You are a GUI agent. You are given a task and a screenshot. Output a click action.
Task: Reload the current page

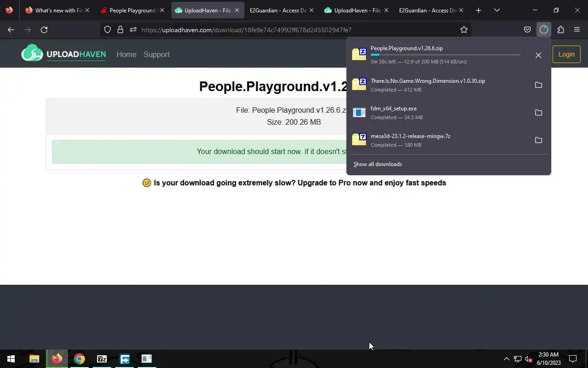(x=44, y=29)
